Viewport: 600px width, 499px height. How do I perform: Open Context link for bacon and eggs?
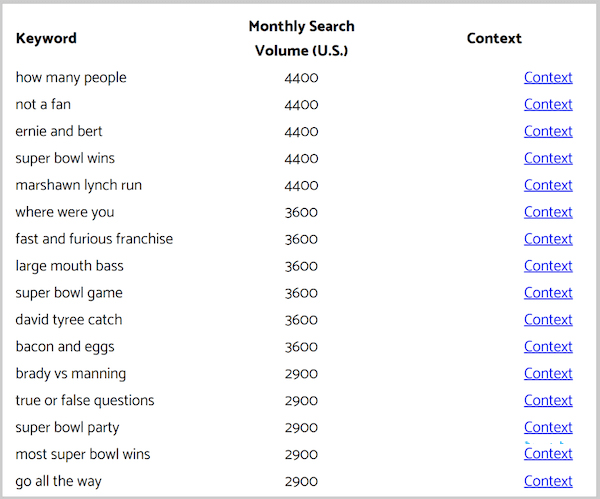coord(548,347)
